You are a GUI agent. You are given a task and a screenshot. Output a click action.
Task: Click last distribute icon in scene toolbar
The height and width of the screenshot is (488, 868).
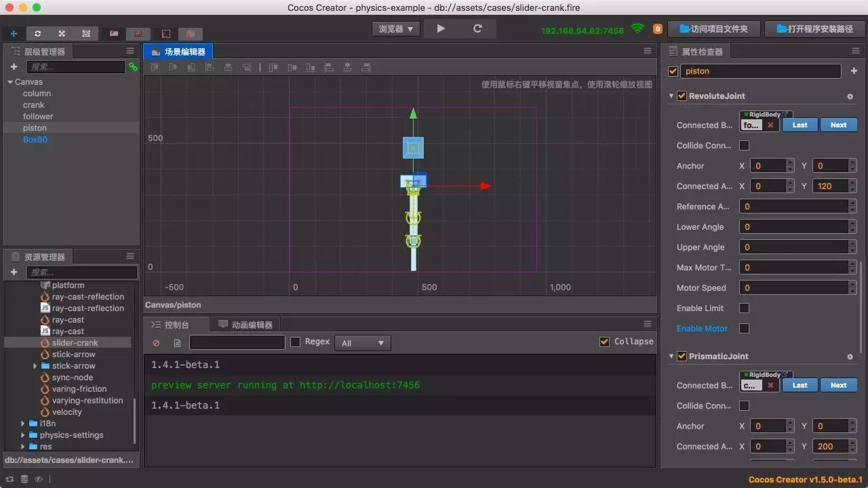click(x=366, y=67)
